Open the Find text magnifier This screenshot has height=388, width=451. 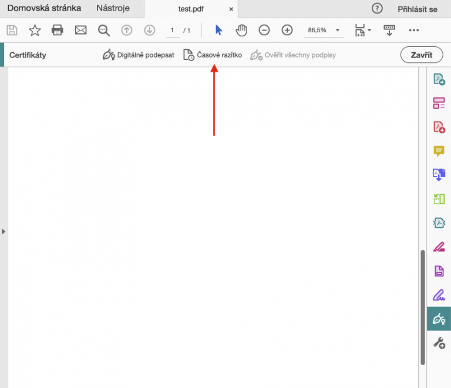104,30
